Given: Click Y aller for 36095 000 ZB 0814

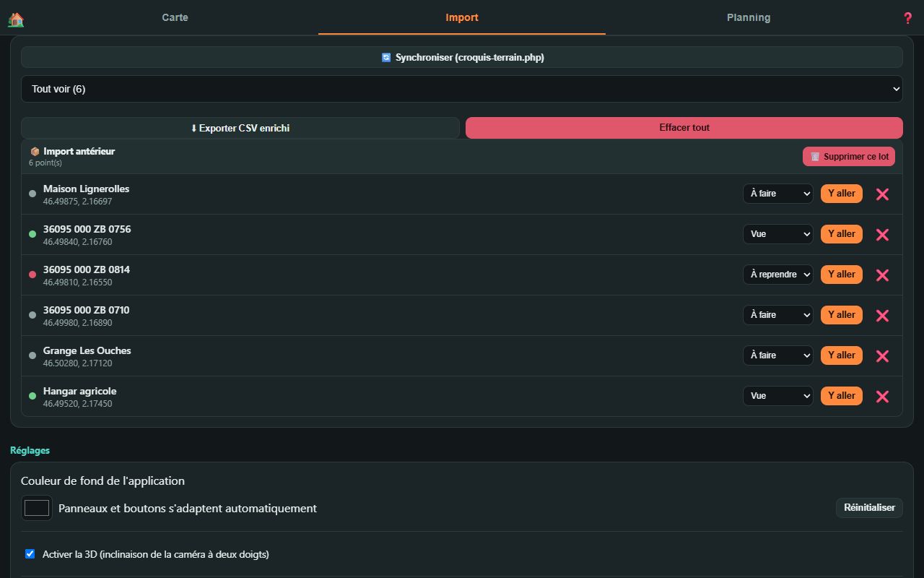Looking at the screenshot, I should click(842, 275).
